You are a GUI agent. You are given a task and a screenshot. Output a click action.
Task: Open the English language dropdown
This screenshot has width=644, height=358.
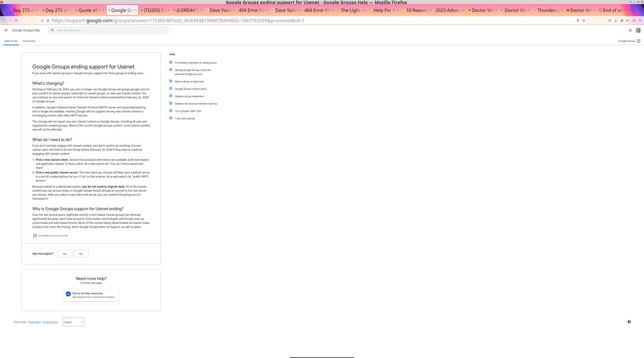click(73, 322)
